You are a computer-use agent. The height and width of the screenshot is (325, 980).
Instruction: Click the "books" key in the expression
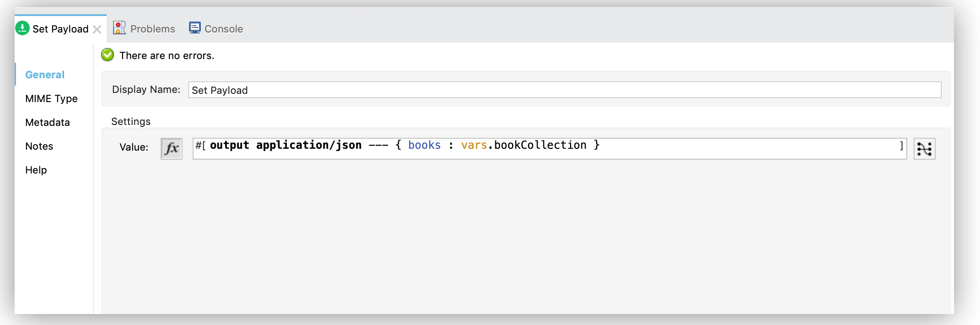click(x=424, y=145)
